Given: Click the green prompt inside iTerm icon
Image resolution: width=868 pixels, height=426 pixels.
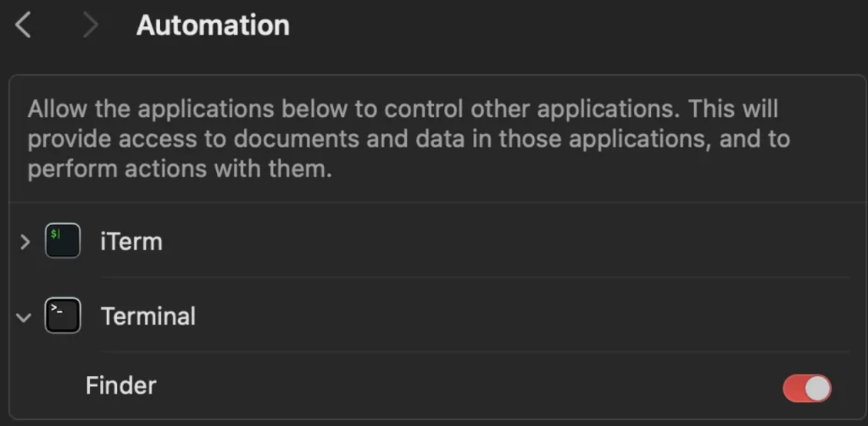Looking at the screenshot, I should [x=55, y=233].
